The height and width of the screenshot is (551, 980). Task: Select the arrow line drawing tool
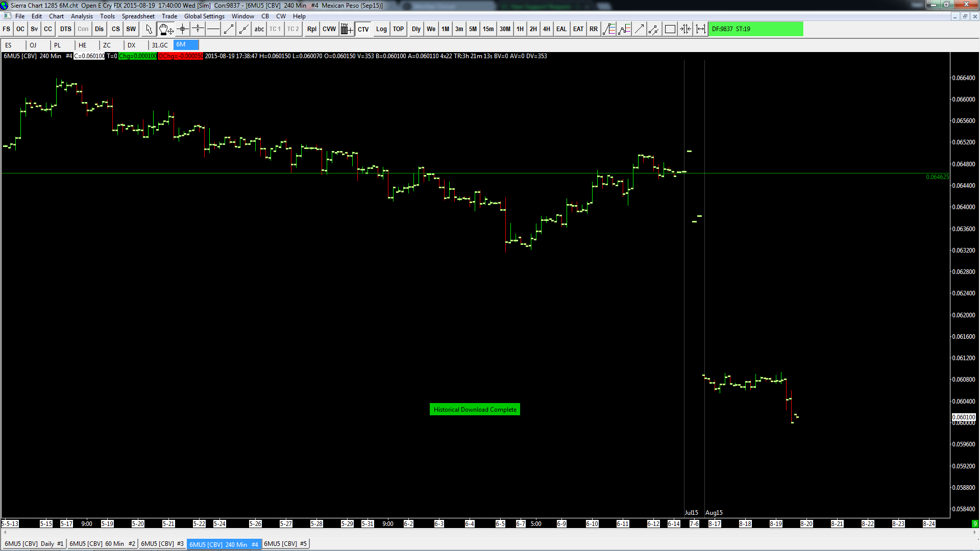click(639, 29)
